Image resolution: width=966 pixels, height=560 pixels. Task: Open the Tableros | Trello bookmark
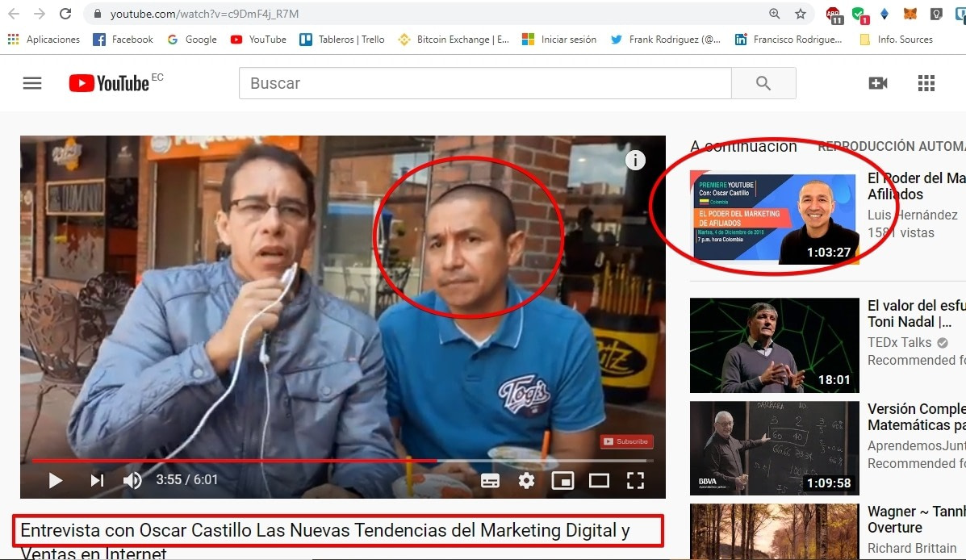point(342,40)
